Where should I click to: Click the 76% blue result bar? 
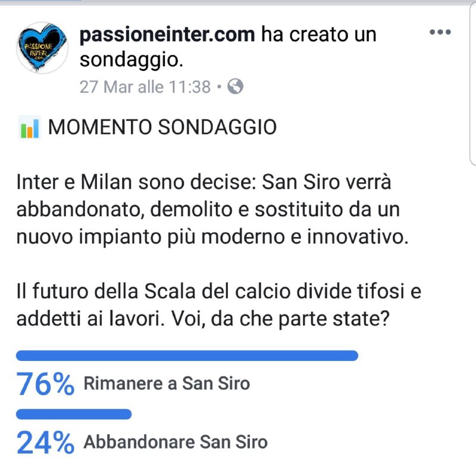tap(187, 356)
